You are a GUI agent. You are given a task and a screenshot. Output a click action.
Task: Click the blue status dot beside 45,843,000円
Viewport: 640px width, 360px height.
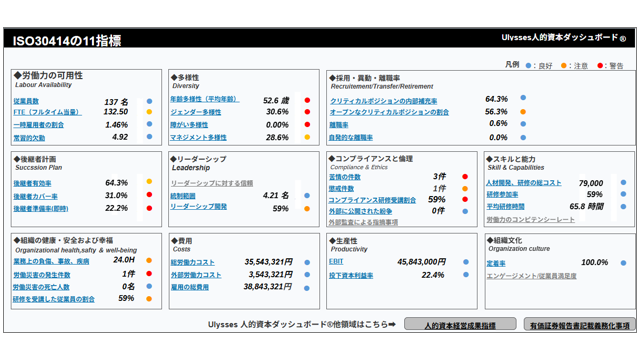point(466,262)
